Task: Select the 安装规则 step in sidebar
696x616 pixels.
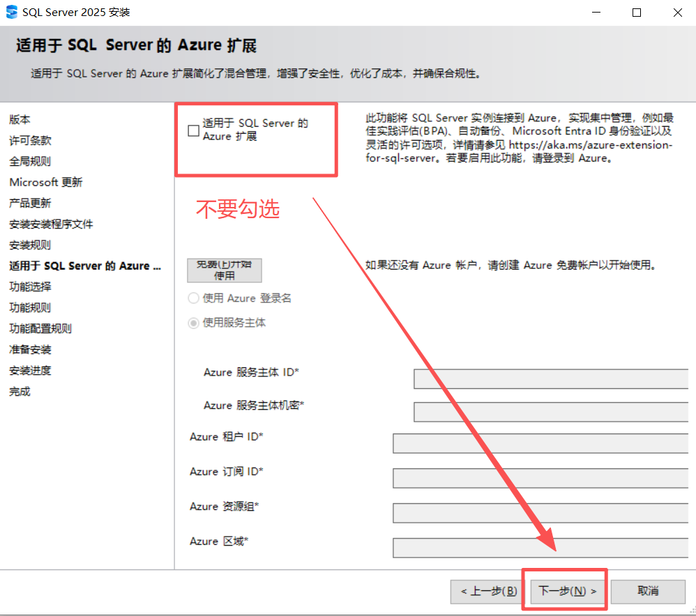Action: click(30, 245)
